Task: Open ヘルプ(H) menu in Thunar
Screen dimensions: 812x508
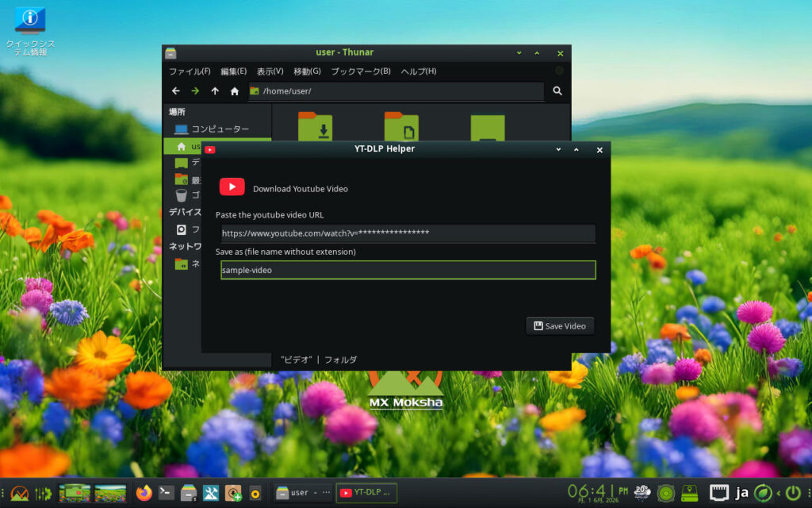Action: pyautogui.click(x=419, y=71)
